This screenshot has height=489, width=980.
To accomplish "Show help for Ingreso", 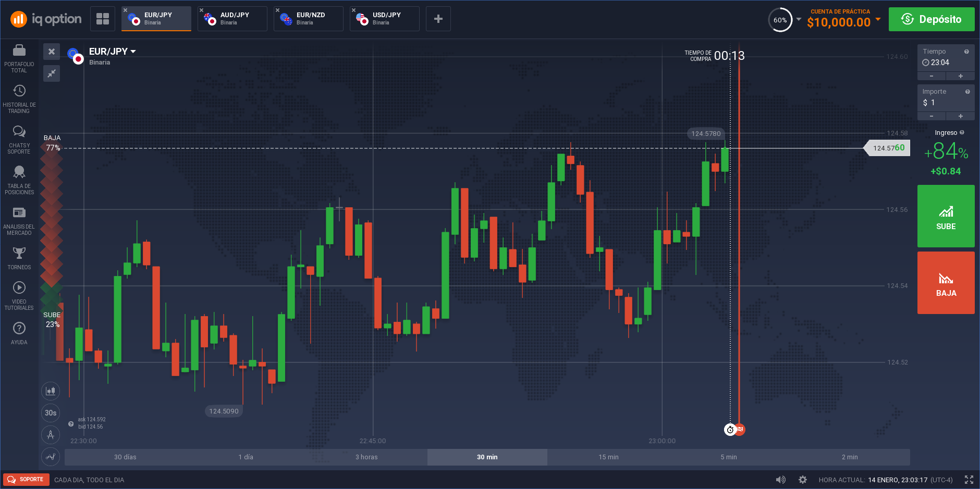I will (962, 132).
